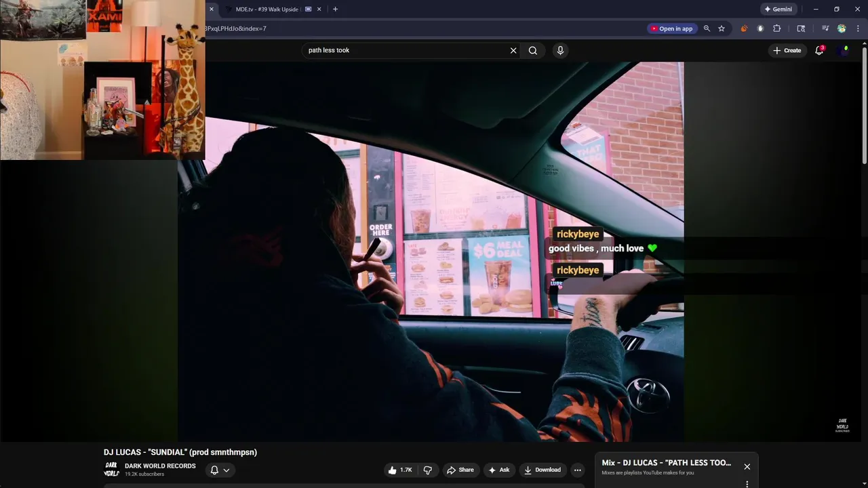The width and height of the screenshot is (868, 488).
Task: Click the gray circular hand extension icon
Action: pos(760,28)
